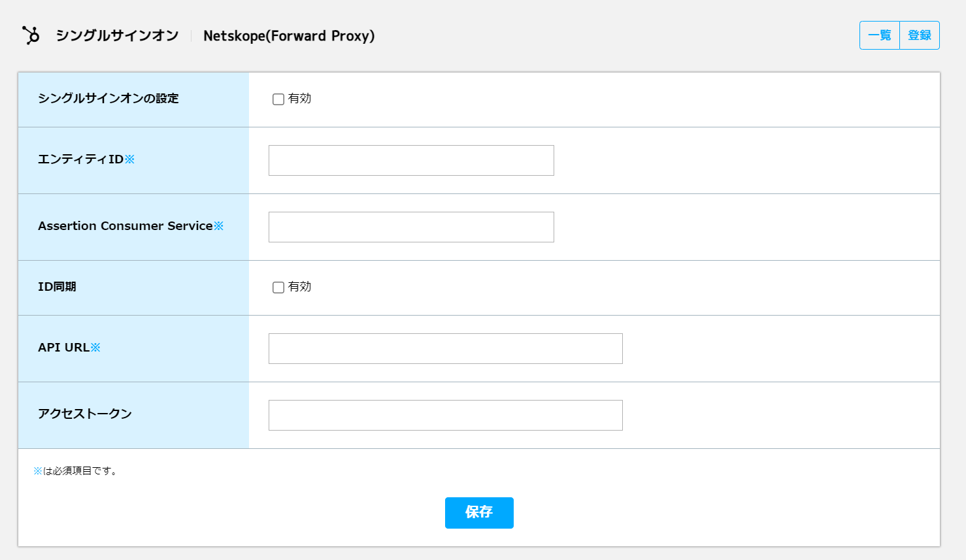Open the 一覧 list view
966x560 pixels.
[880, 35]
